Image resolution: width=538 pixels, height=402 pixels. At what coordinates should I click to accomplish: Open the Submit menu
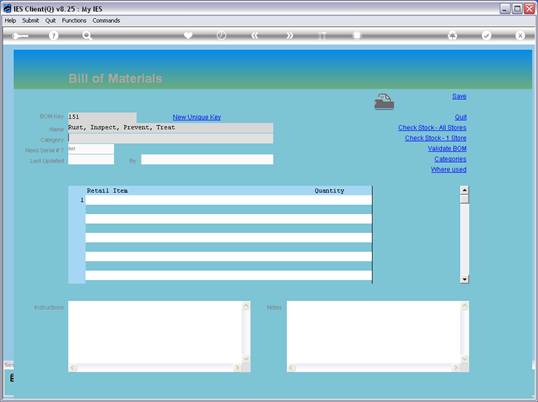(x=31, y=21)
